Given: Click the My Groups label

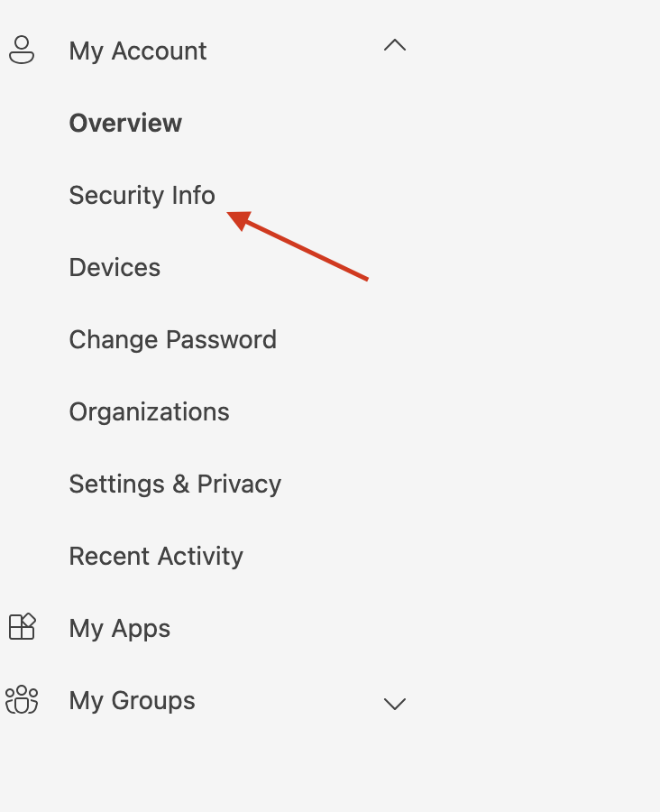Looking at the screenshot, I should [132, 701].
